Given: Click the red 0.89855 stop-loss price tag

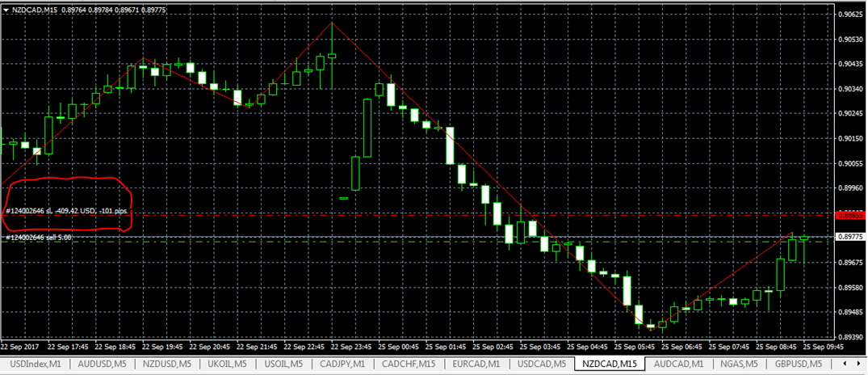Looking at the screenshot, I should click(849, 214).
